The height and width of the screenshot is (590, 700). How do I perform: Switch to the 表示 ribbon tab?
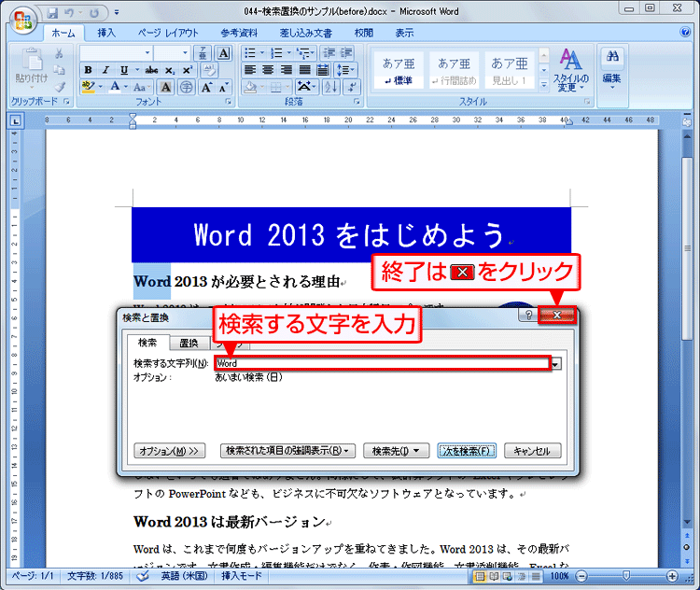[404, 33]
